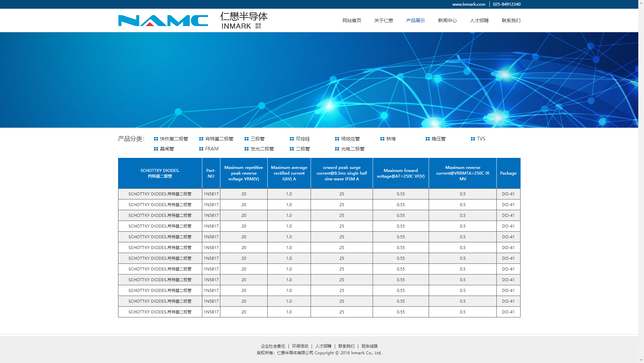Click the grid icon beside 快恢复二极管
644x363 pixels.
[156, 139]
